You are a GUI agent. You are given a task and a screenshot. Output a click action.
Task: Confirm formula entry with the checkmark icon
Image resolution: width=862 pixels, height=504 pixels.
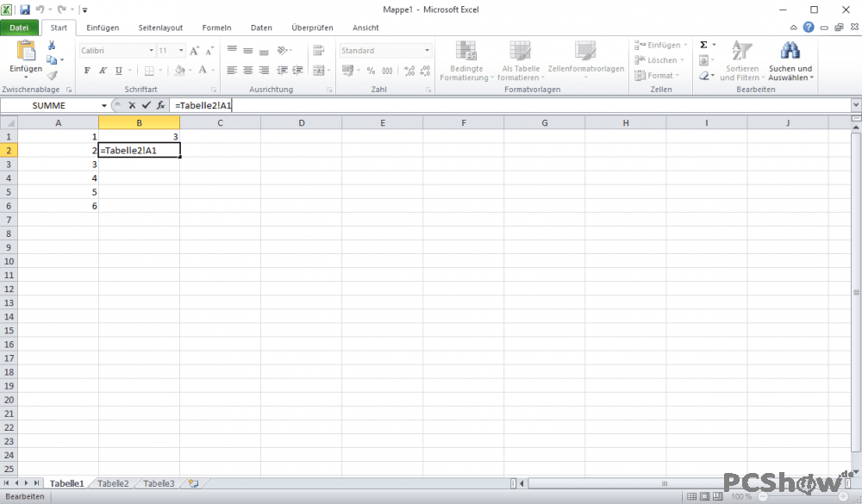pos(147,105)
